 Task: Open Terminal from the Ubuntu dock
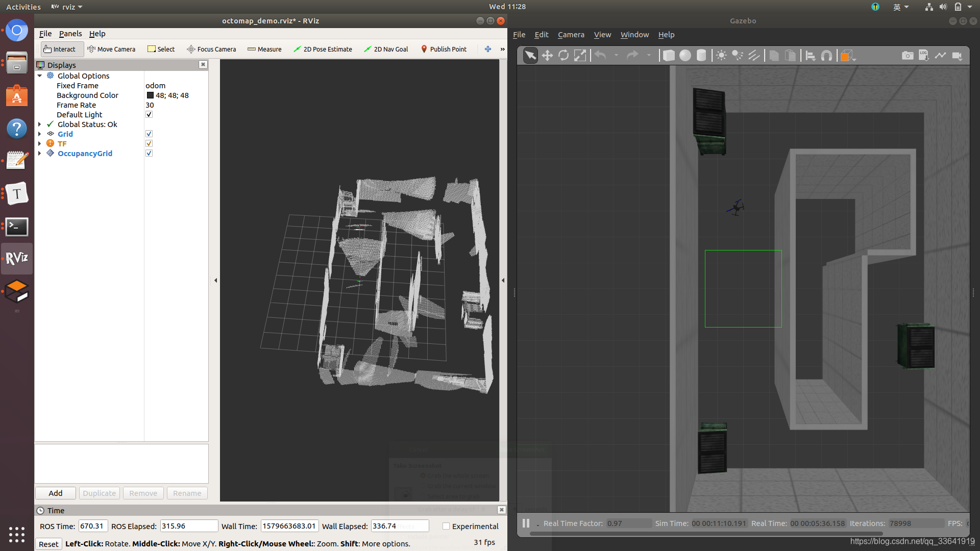(17, 227)
